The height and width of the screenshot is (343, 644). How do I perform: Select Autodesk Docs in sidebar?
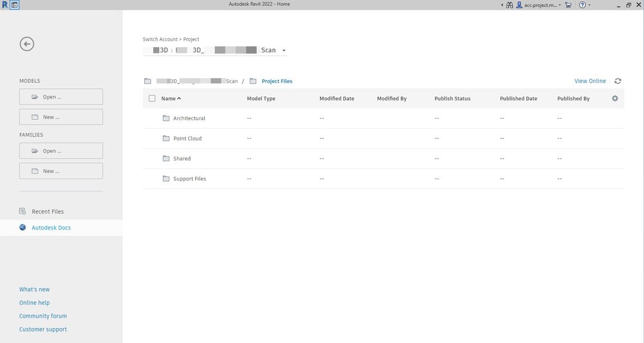[61, 228]
